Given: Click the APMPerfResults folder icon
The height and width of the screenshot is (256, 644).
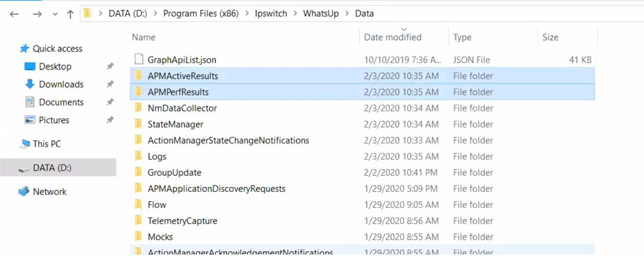Looking at the screenshot, I should pos(138,92).
